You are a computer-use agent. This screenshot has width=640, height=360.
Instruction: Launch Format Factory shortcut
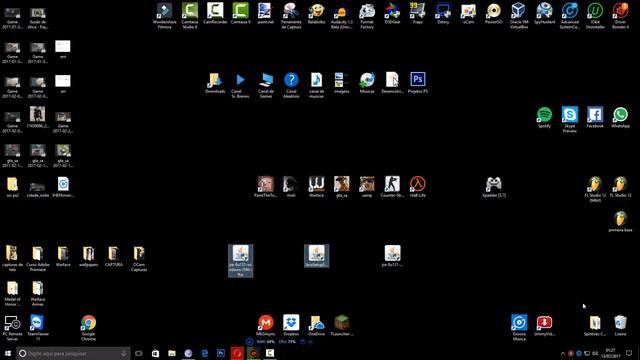(x=367, y=16)
